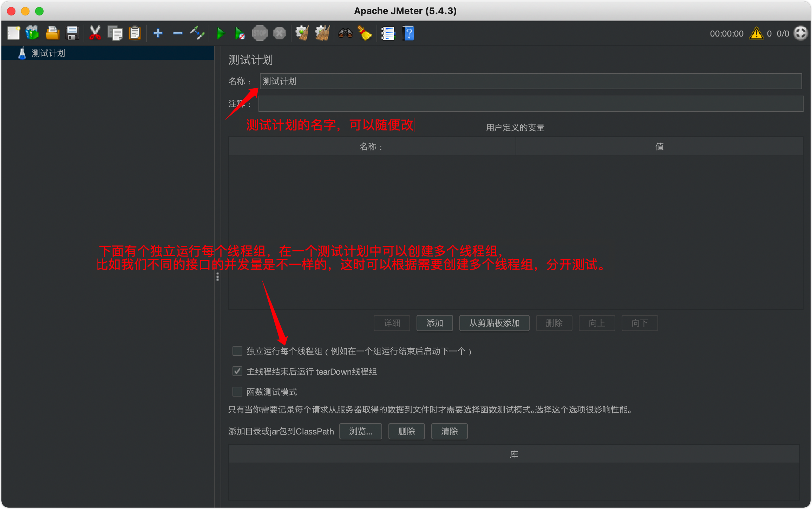812x509 pixels.
Task: Start the test with the green play icon
Action: (221, 33)
